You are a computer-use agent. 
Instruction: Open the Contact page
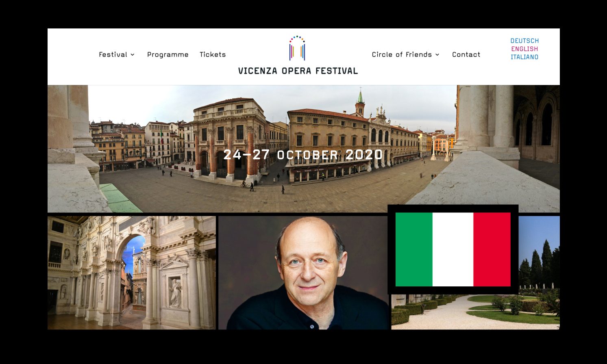466,54
